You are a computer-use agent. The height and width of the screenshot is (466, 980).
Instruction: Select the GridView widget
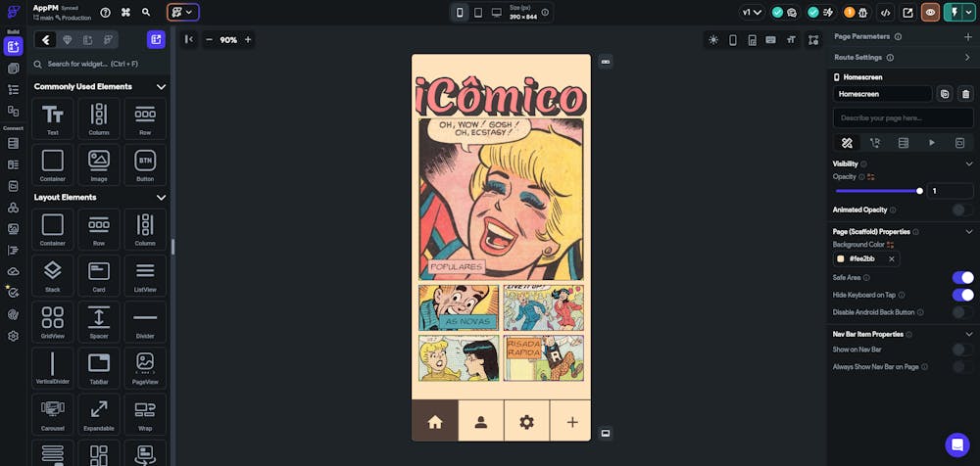tap(53, 322)
